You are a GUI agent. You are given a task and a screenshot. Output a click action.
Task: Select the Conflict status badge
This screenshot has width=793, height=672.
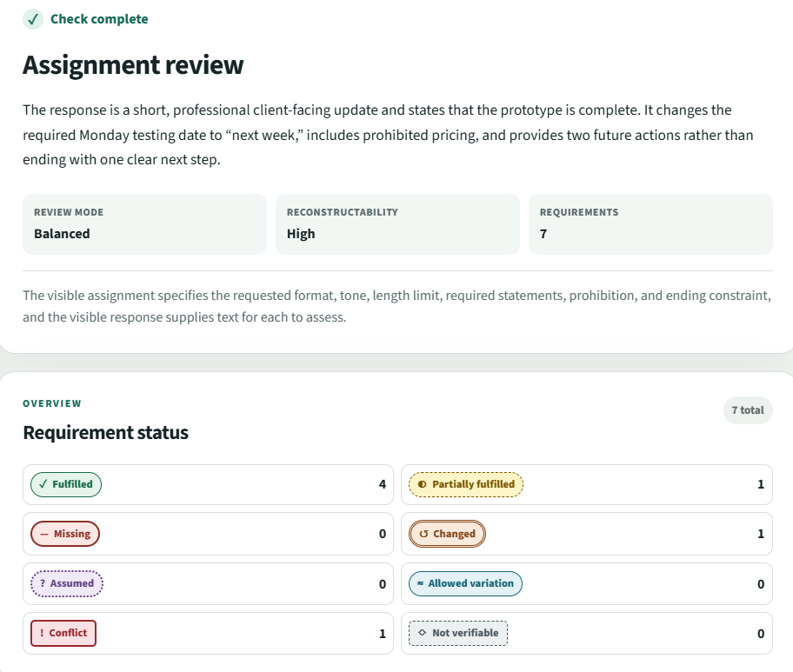coord(63,633)
